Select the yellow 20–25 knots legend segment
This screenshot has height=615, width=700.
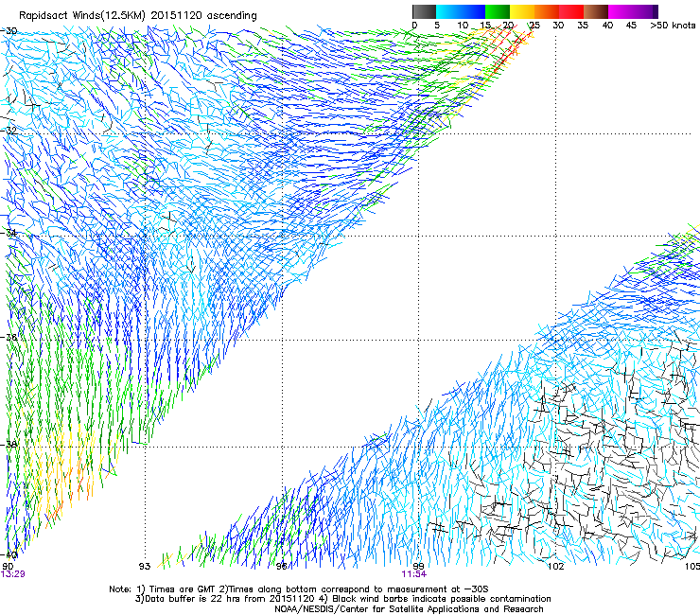pos(522,11)
